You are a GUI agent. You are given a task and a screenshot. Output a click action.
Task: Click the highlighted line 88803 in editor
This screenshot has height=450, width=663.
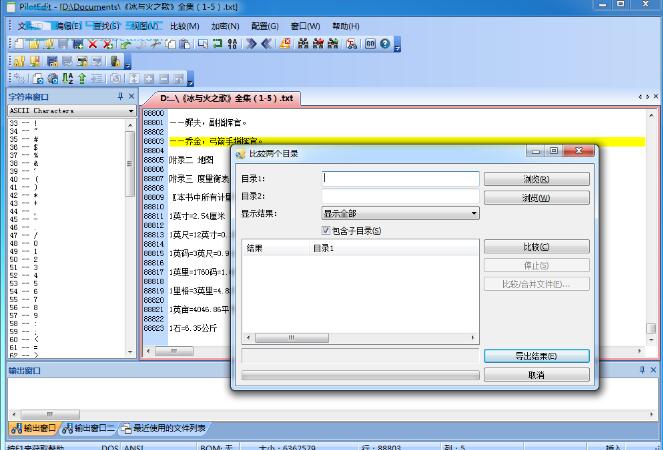coord(407,141)
